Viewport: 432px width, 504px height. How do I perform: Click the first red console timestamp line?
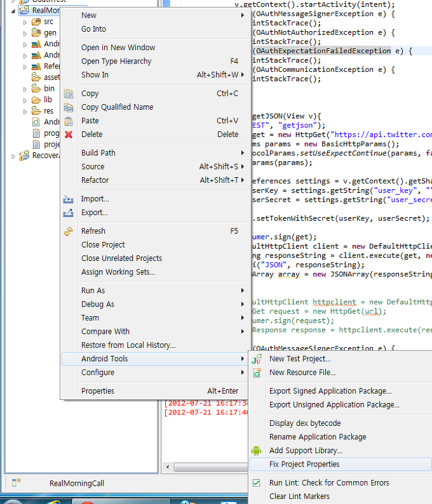coord(206,403)
